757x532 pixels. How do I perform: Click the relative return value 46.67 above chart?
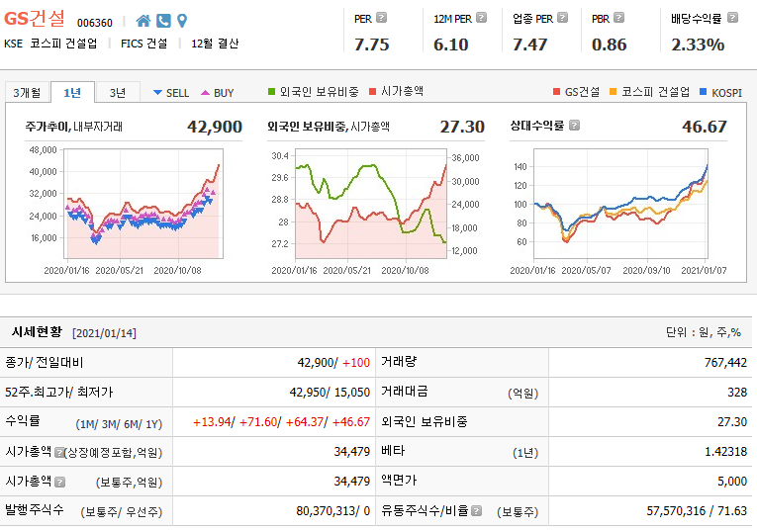(x=705, y=127)
